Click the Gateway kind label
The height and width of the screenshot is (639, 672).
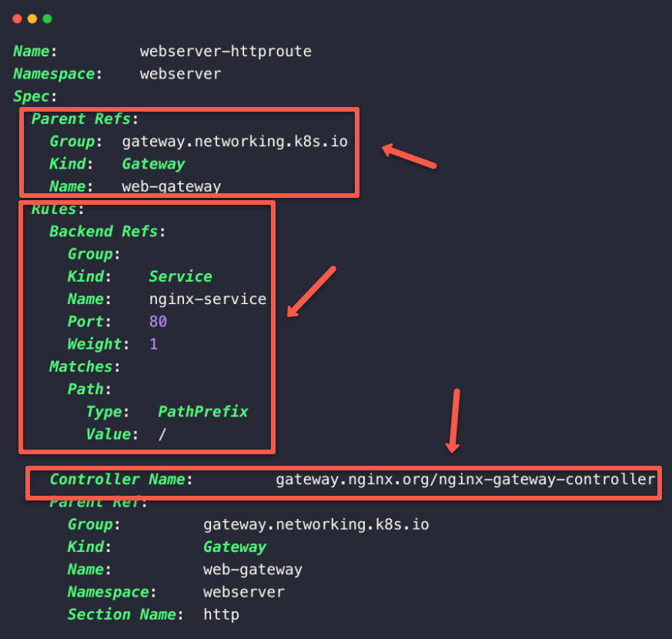[153, 164]
